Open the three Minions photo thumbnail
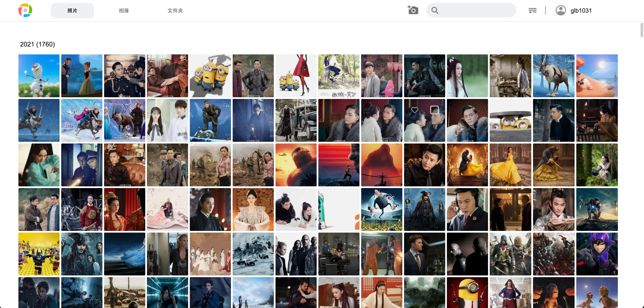The width and height of the screenshot is (644, 308). pos(210,76)
